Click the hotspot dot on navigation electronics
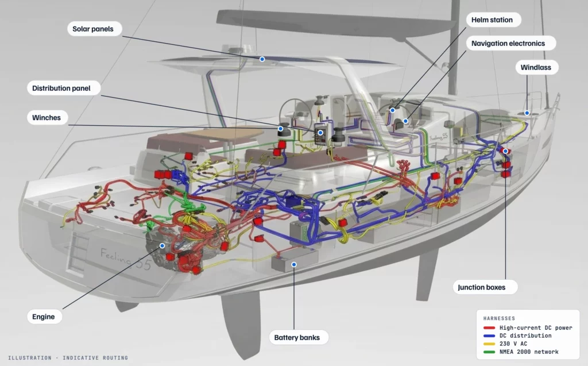This screenshot has width=588, height=366. (x=405, y=121)
